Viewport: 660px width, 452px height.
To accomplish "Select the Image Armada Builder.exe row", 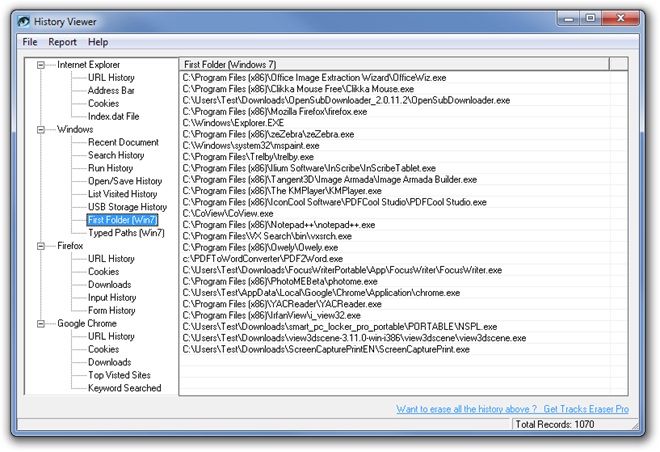I will coord(395,180).
